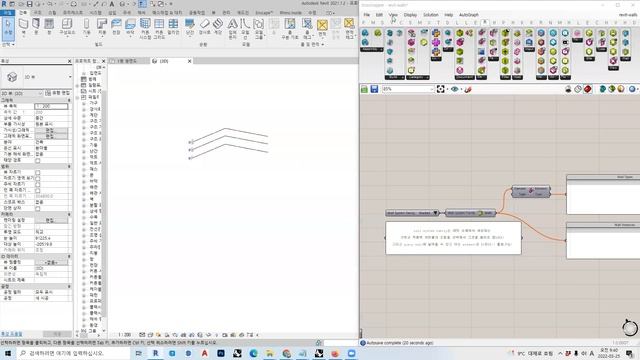The width and height of the screenshot is (640, 360).
Task: Select the Roof tool in Revit ribbon
Action: coord(102,28)
